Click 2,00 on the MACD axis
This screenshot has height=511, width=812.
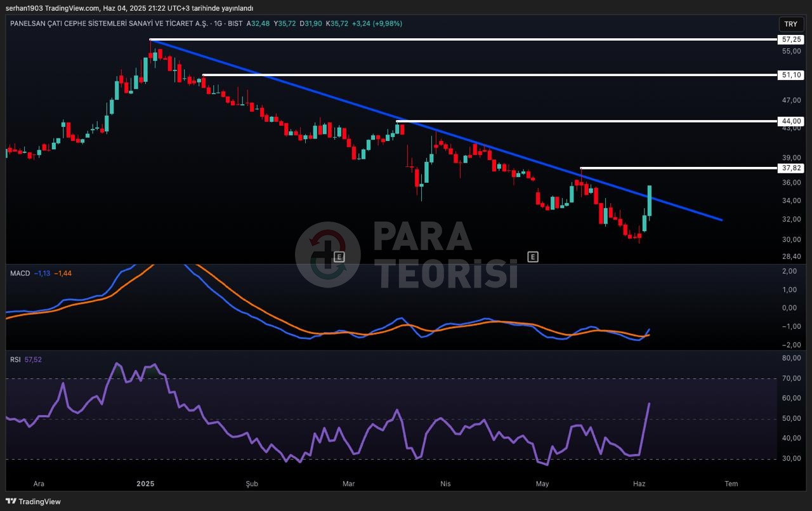(789, 271)
